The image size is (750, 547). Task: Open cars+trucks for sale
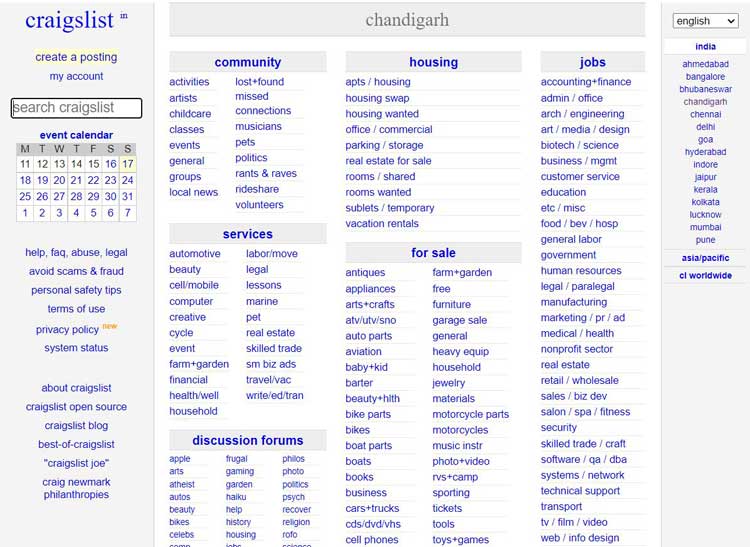pyautogui.click(x=372, y=508)
